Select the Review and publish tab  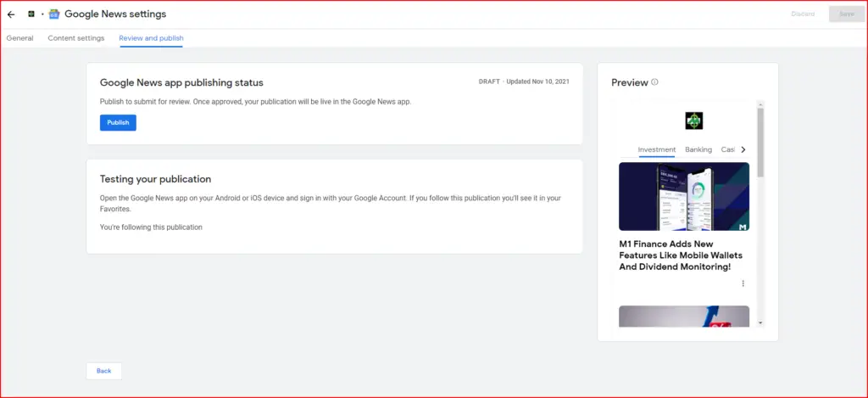click(x=151, y=38)
